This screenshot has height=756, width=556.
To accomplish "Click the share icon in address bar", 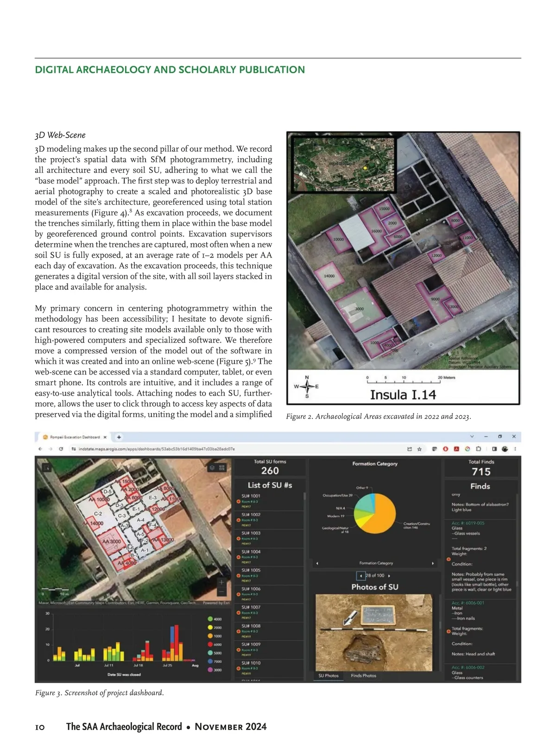I will (x=410, y=449).
